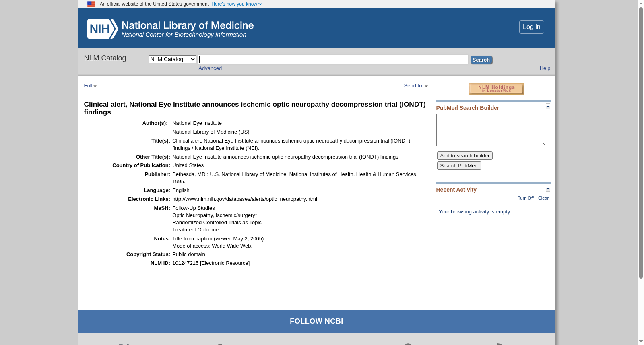Click the blue Search button
Image resolution: width=644 pixels, height=345 pixels.
481,60
